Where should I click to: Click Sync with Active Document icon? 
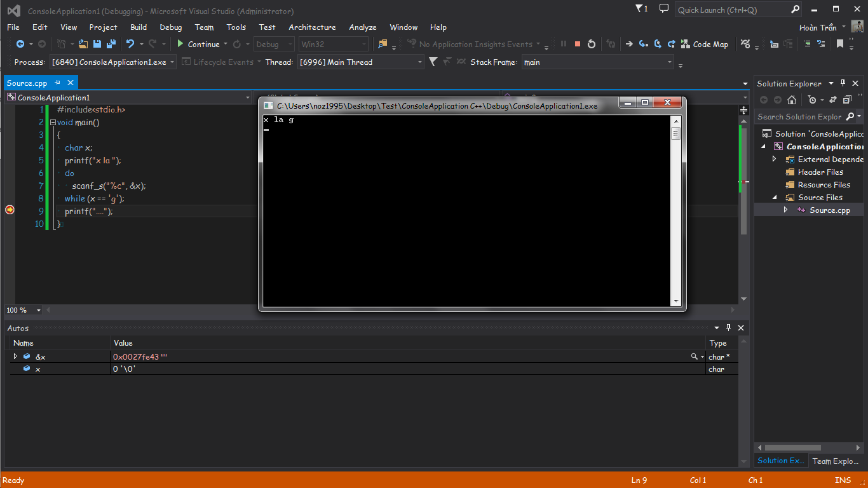[833, 100]
